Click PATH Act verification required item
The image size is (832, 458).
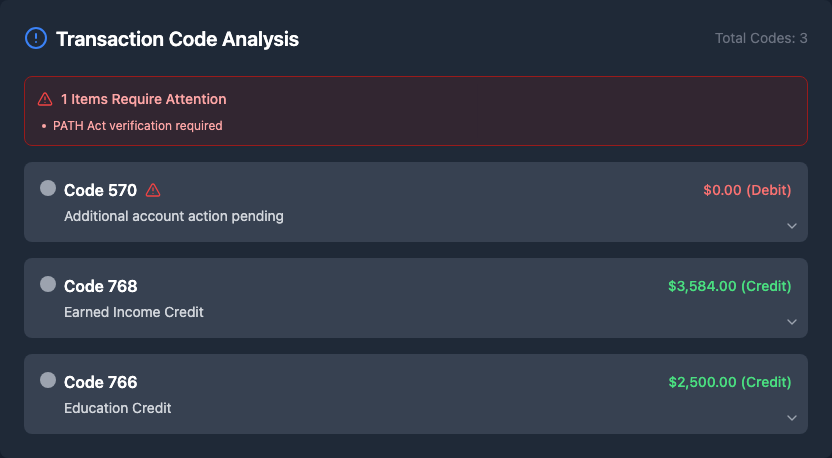click(138, 126)
